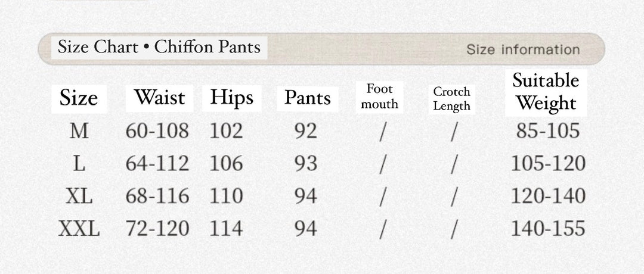Select pants length value 92

coord(306,131)
